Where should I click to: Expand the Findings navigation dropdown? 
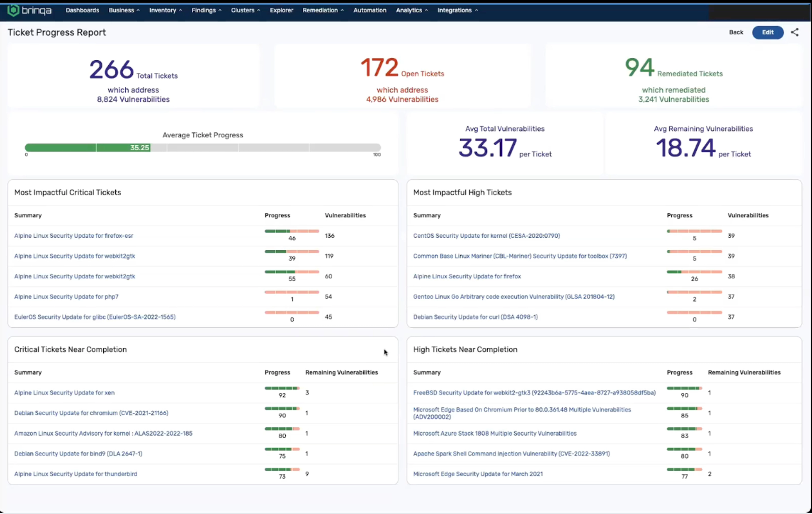(x=206, y=10)
